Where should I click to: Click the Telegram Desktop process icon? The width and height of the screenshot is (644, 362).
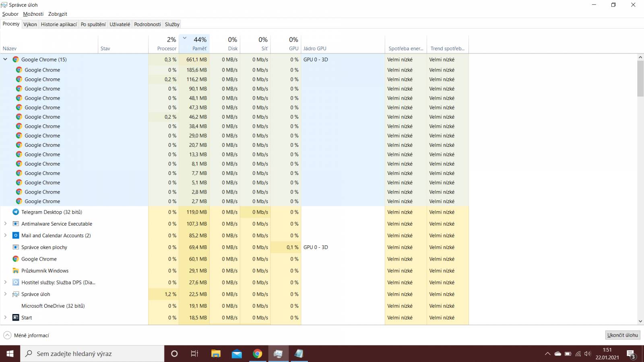coord(16,212)
